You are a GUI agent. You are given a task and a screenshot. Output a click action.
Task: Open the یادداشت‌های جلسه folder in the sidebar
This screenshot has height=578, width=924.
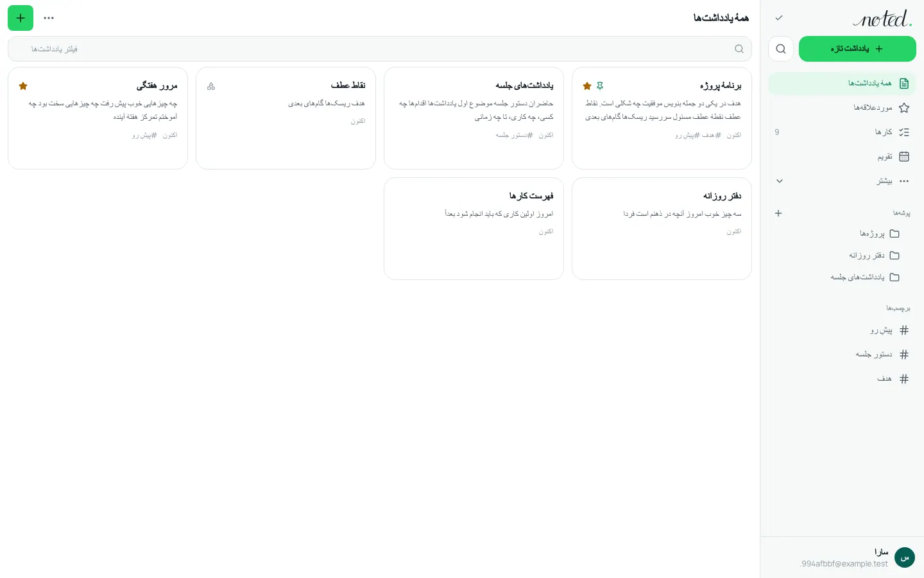tap(842, 277)
